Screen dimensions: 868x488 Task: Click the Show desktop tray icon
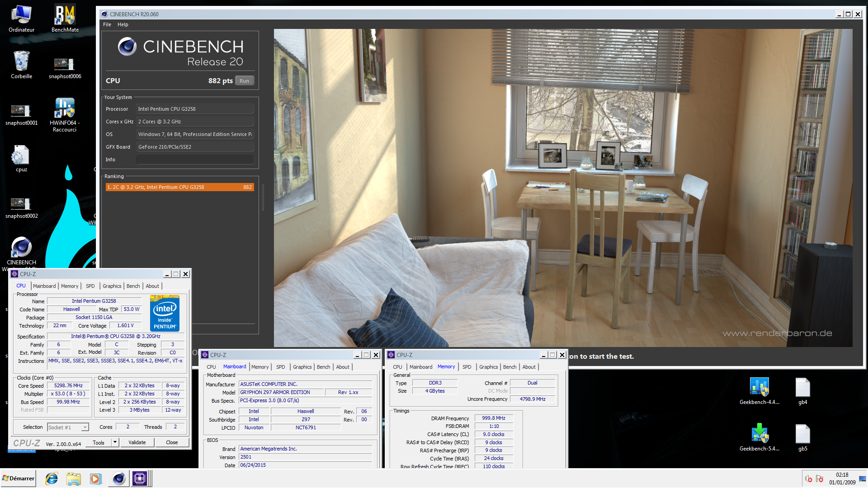863,479
